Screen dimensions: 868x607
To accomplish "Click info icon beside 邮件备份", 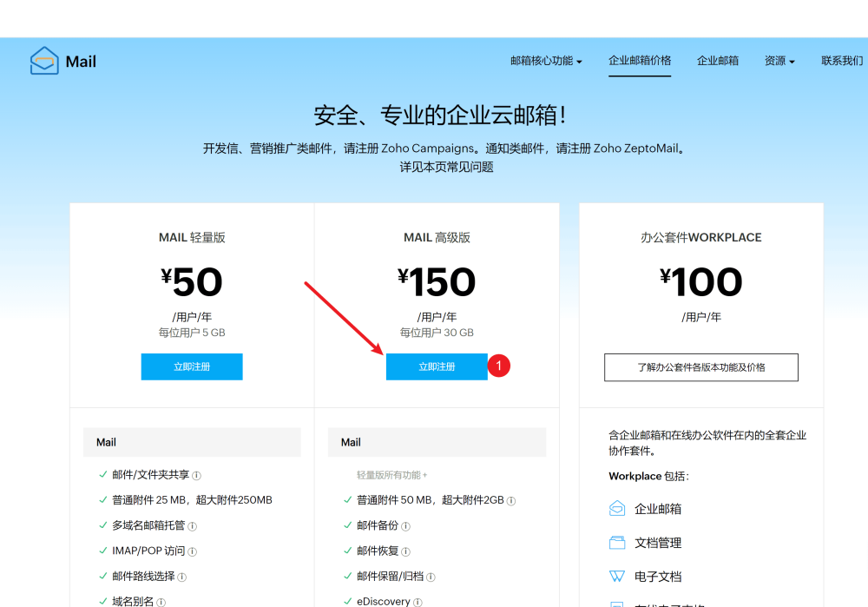I will pyautogui.click(x=405, y=526).
